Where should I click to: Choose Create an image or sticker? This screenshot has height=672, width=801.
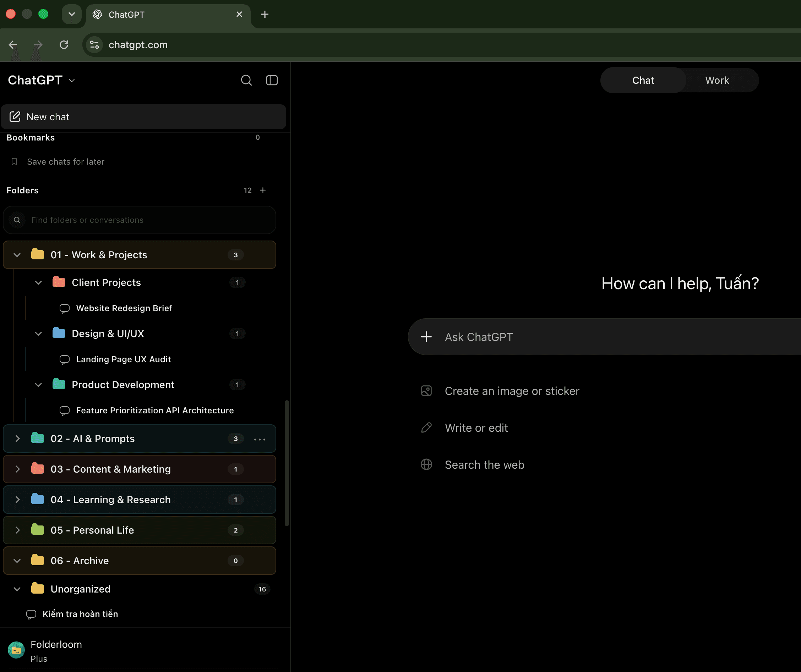(x=512, y=391)
